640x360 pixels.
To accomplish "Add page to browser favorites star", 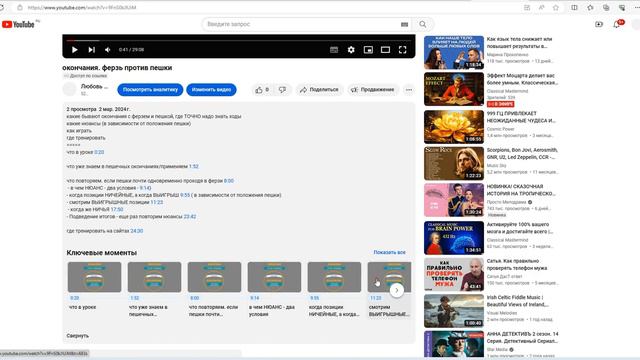I will coord(556,7).
